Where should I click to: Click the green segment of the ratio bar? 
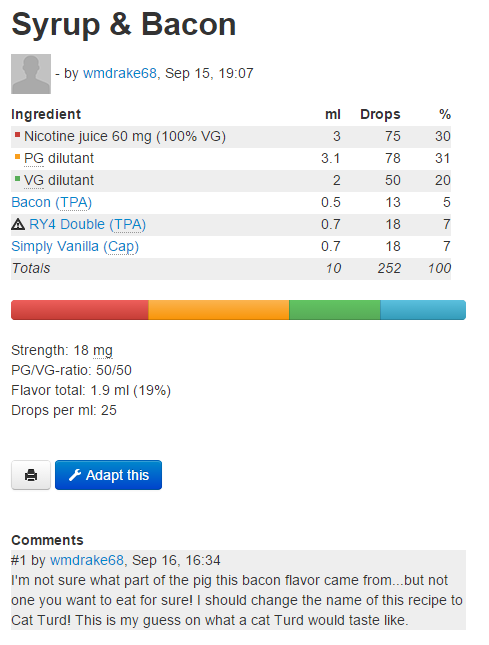tap(335, 310)
